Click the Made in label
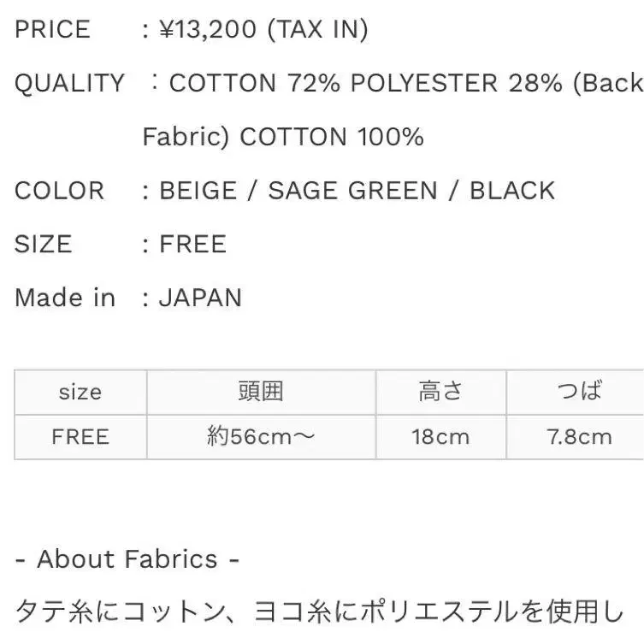This screenshot has width=644, height=644. tap(65, 298)
